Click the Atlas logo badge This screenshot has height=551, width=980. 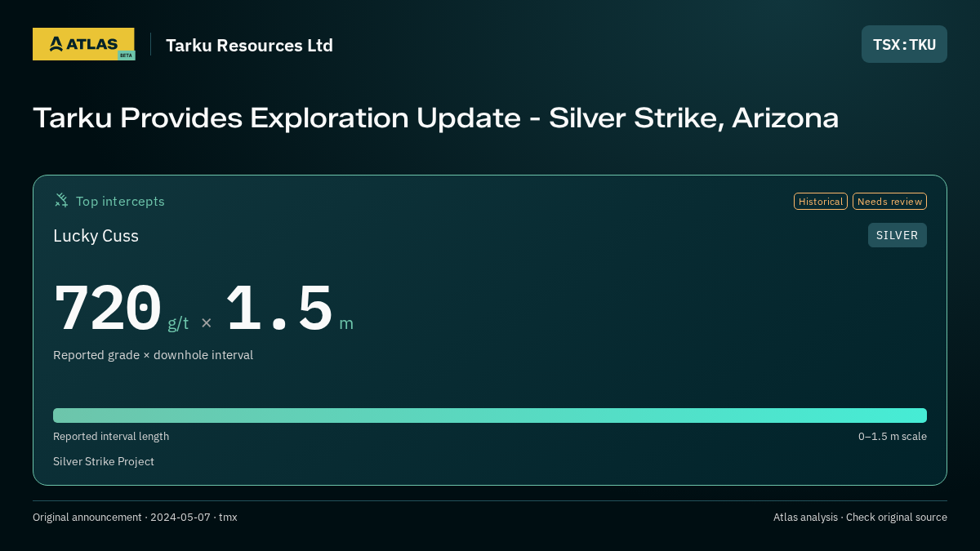pos(83,44)
